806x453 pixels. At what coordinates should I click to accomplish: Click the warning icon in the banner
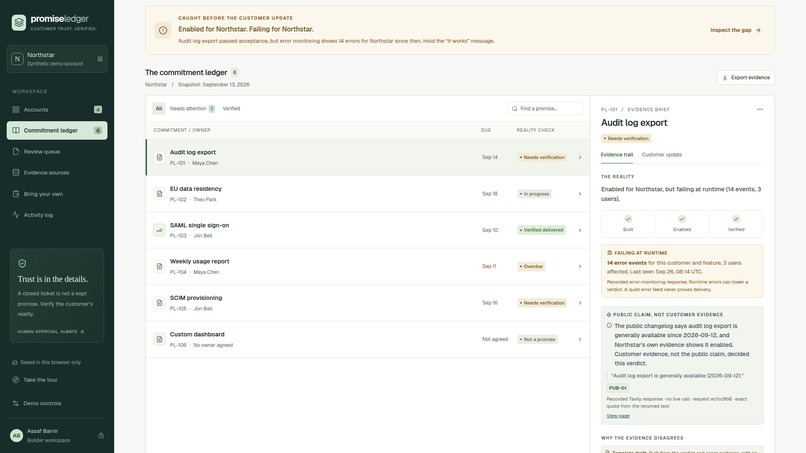point(163,30)
